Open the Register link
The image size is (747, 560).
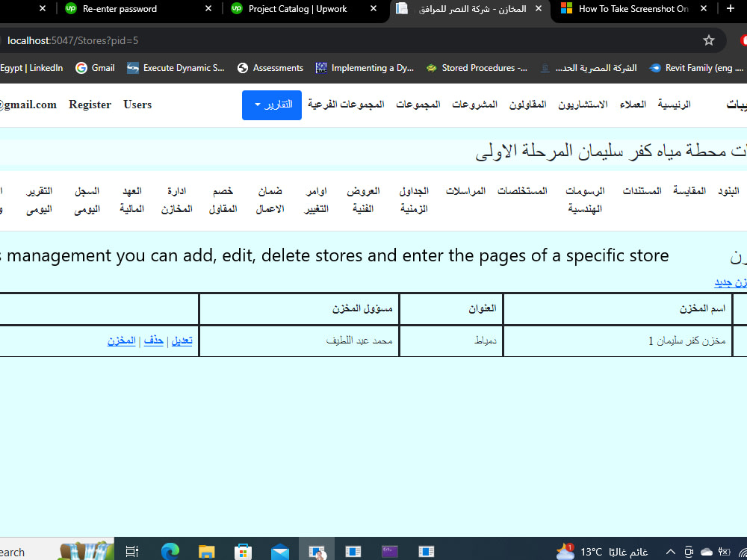90,105
